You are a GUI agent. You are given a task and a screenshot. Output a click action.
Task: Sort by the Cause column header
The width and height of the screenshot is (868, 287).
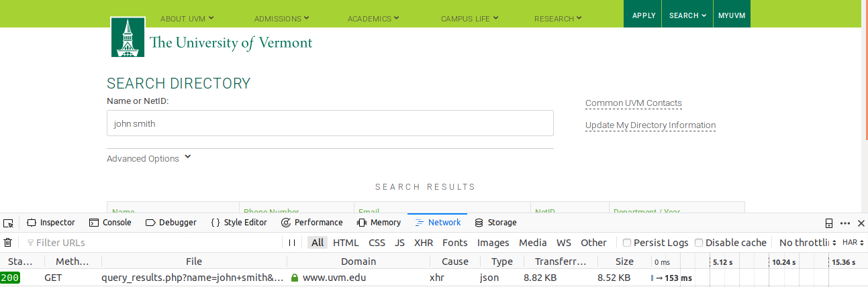click(x=455, y=262)
